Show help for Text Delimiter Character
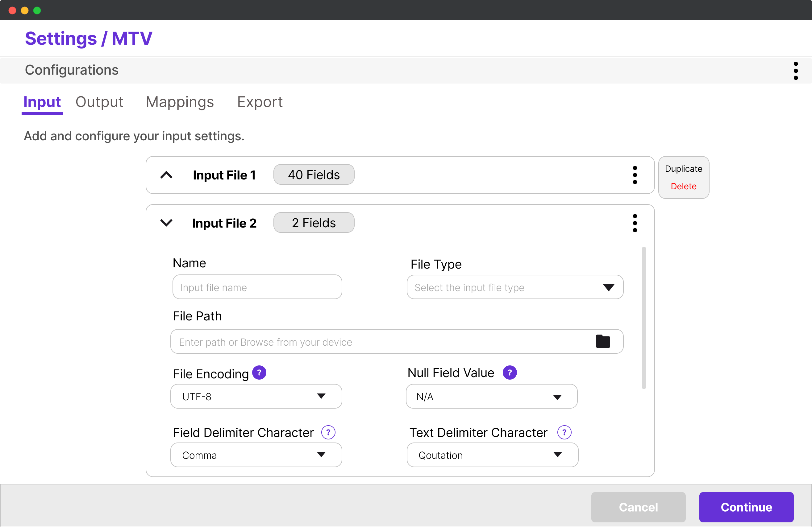The height and width of the screenshot is (527, 812). 564,432
